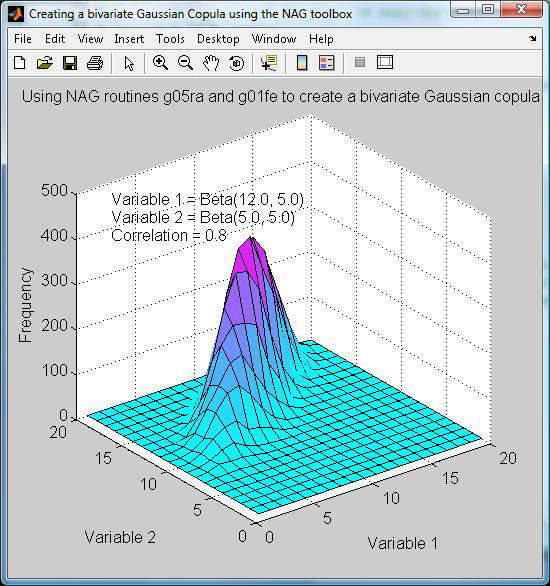Print the figure using the printer icon

[x=95, y=63]
